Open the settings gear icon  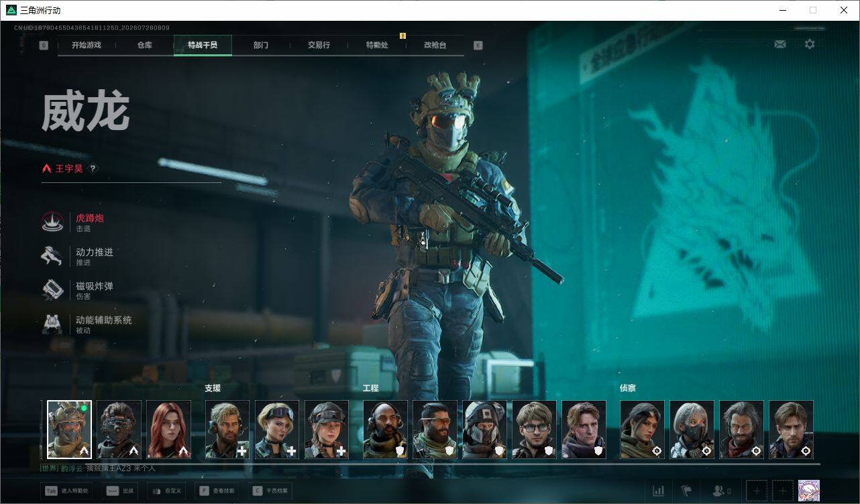point(810,44)
